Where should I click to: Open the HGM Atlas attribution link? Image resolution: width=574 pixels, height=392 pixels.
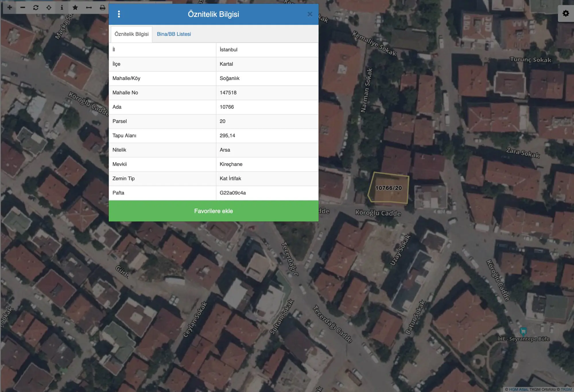[518, 389]
